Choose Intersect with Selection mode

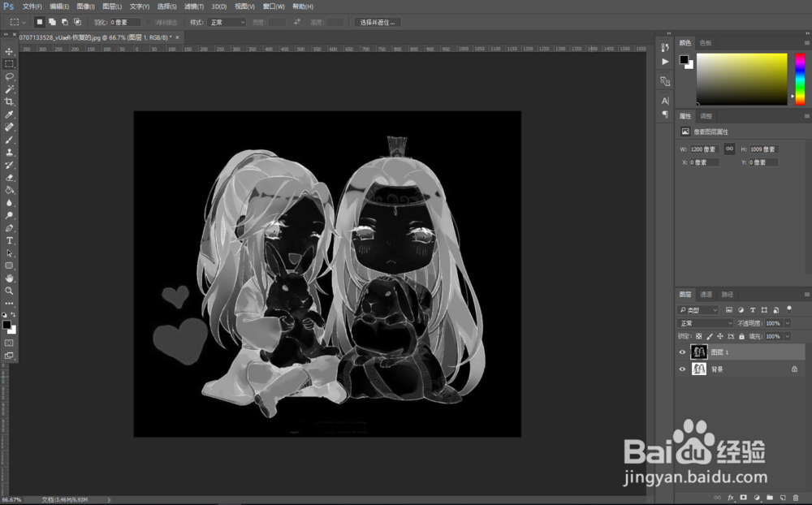pyautogui.click(x=78, y=22)
